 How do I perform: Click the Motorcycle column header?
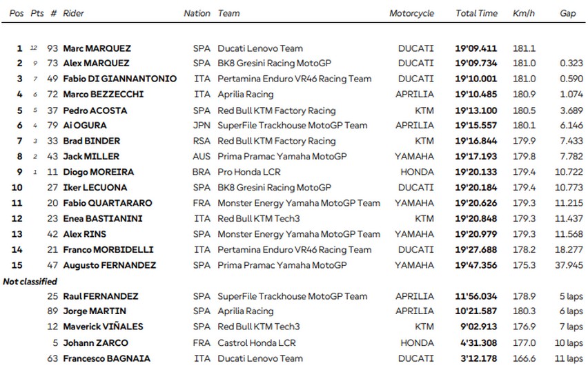[x=411, y=14]
